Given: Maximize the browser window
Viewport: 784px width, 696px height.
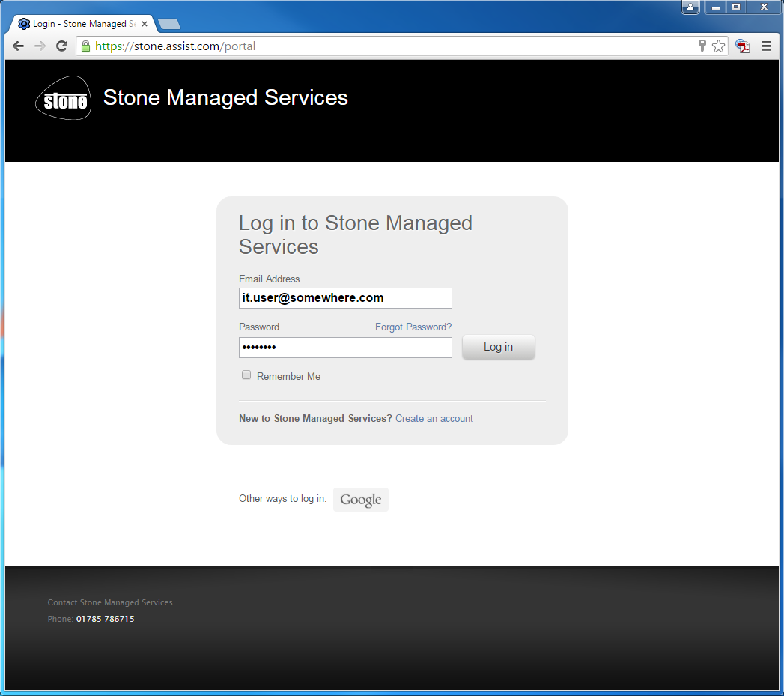Looking at the screenshot, I should [x=736, y=7].
